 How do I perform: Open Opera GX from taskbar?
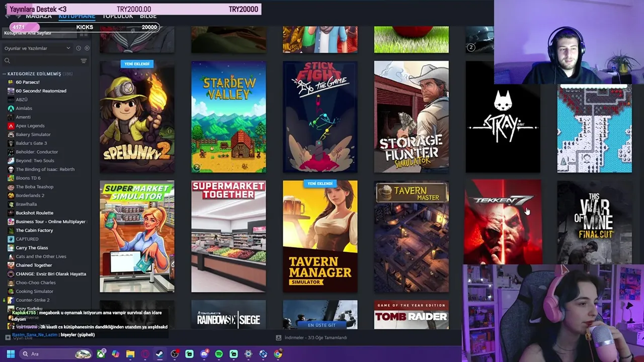click(145, 354)
